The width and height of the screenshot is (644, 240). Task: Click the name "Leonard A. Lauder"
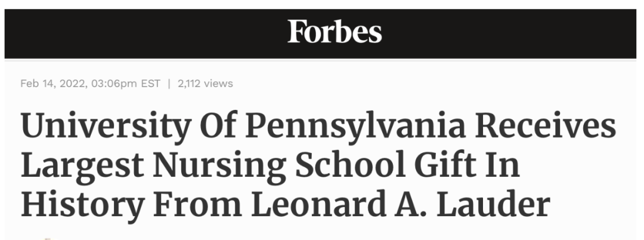click(x=401, y=204)
